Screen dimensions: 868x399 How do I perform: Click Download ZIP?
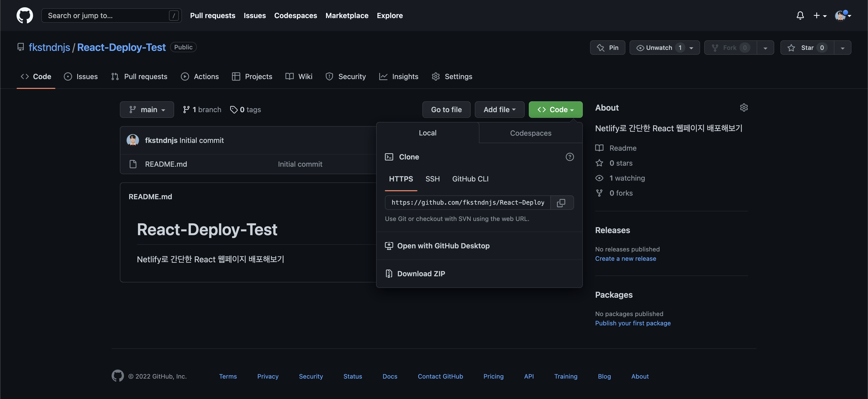(421, 274)
